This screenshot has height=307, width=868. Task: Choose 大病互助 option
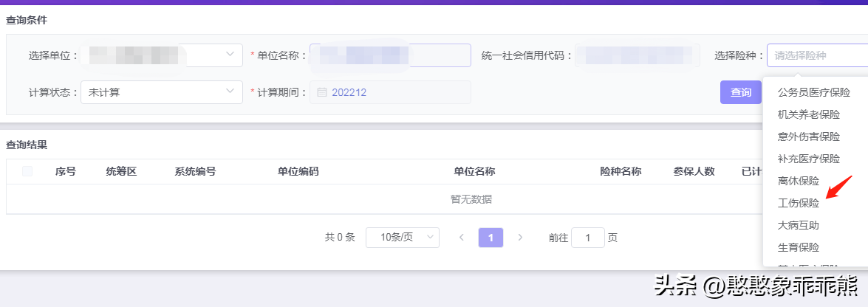pyautogui.click(x=799, y=225)
